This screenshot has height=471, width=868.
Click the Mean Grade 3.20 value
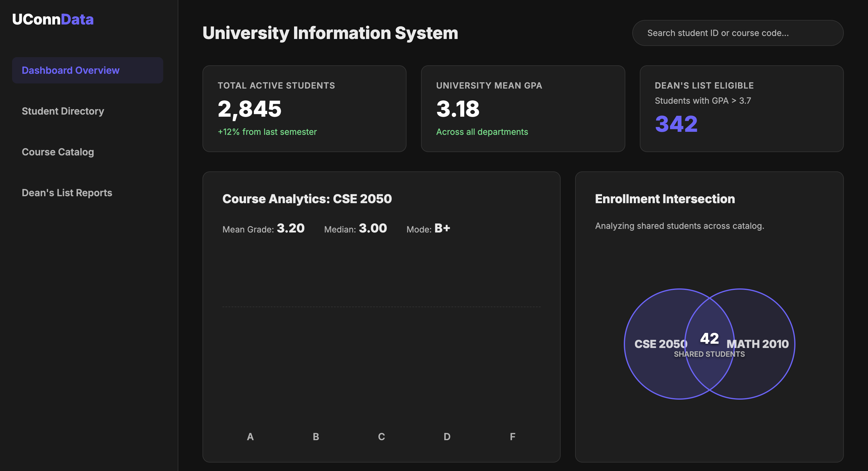pos(290,228)
